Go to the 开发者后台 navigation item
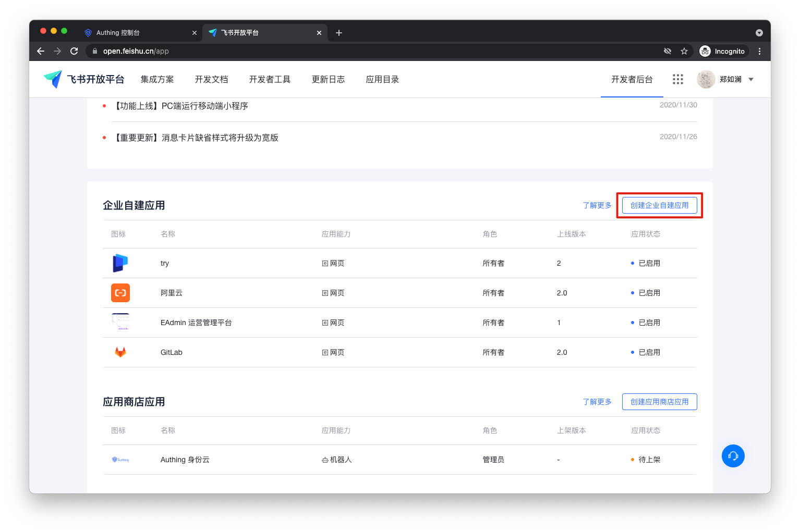The width and height of the screenshot is (800, 532). (632, 79)
